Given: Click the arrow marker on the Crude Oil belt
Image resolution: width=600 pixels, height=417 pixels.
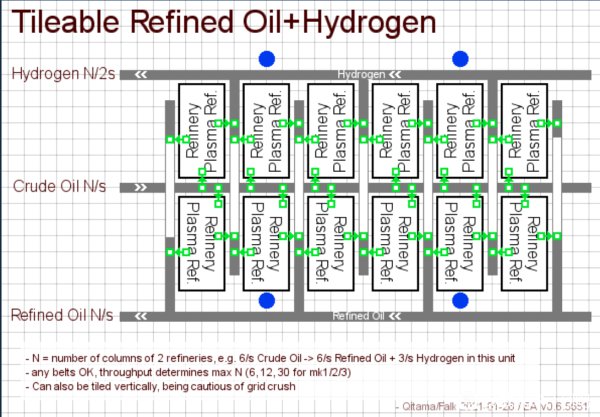Looking at the screenshot, I should pos(142,187).
